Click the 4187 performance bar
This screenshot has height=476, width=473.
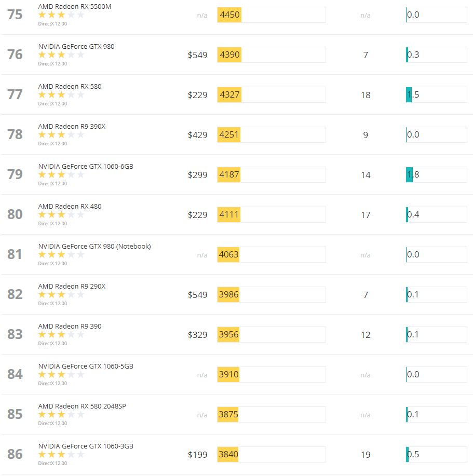coord(272,174)
